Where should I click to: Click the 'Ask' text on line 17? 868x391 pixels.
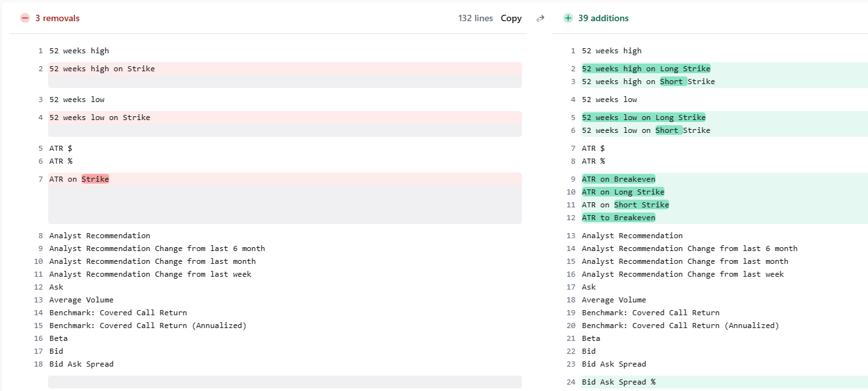tap(589, 287)
